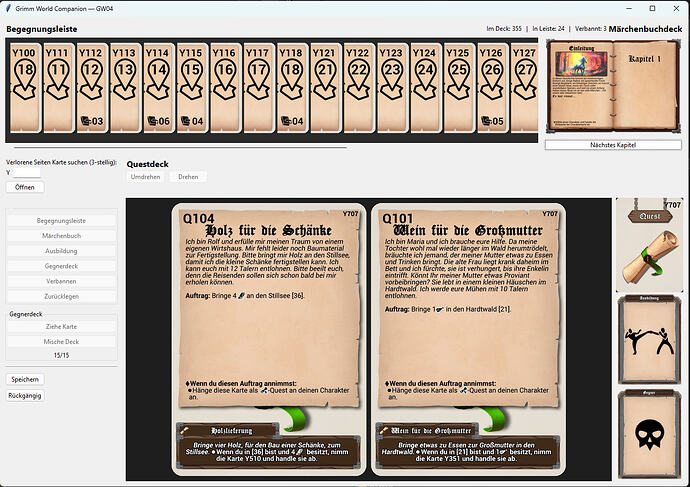
Task: Select encounter card Y118
Action: coord(293,88)
